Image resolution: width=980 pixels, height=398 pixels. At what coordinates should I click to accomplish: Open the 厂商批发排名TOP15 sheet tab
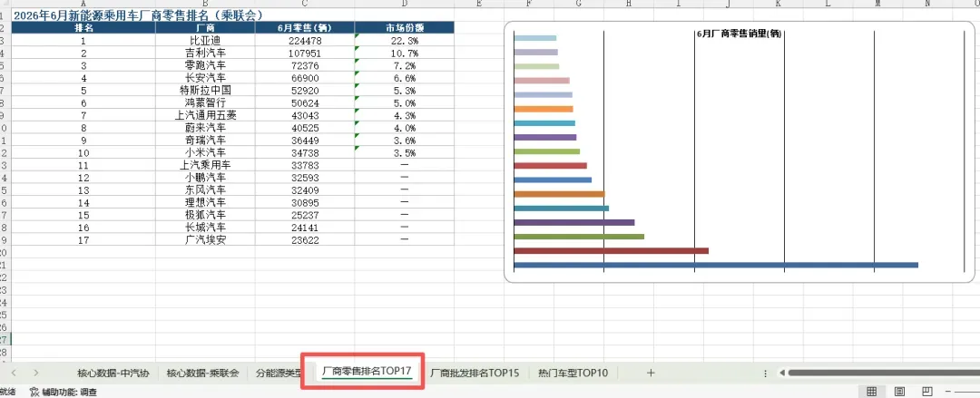[x=475, y=373]
